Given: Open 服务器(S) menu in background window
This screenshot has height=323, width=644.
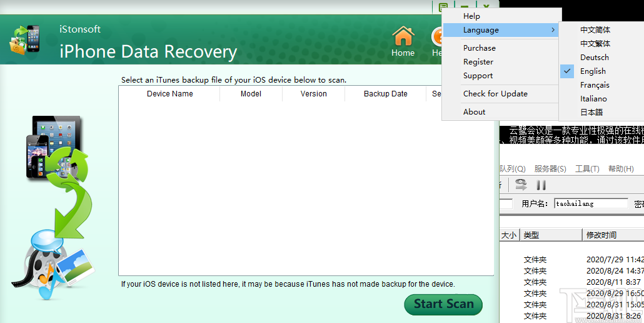Looking at the screenshot, I should [x=550, y=169].
